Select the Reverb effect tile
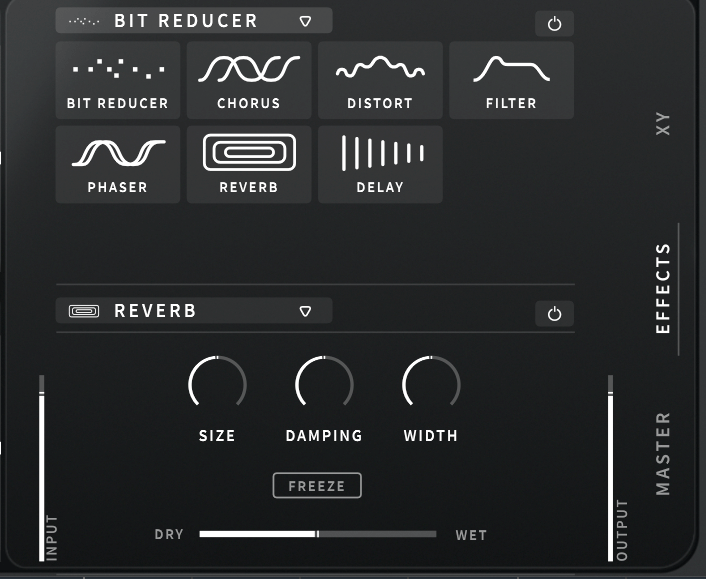Screen dimensions: 706x579 pyautogui.click(x=249, y=164)
